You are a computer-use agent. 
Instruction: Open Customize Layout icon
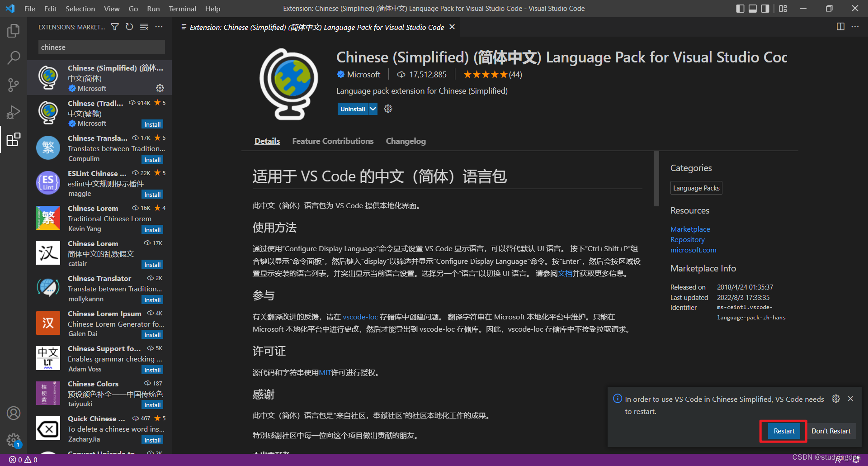pos(783,9)
